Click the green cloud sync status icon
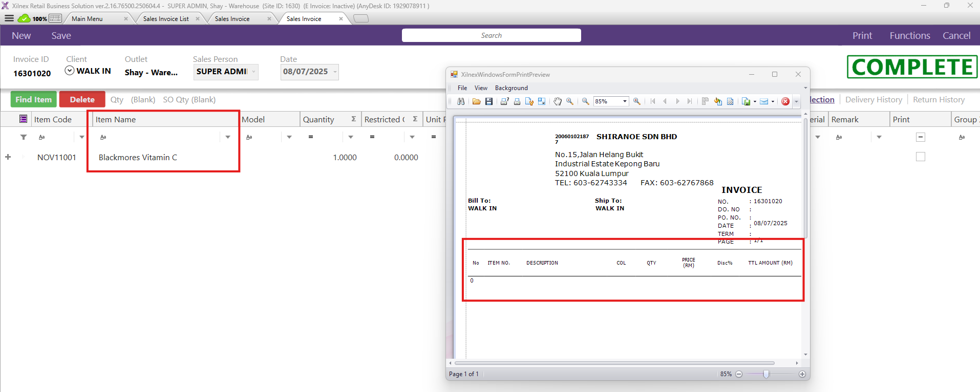 coord(24,18)
